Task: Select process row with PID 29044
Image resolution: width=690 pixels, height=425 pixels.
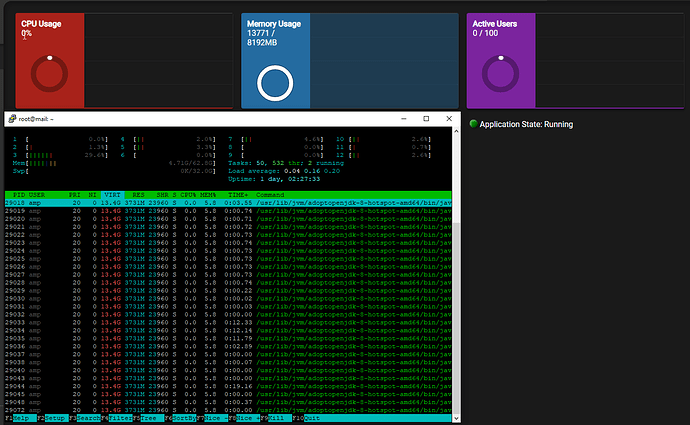Action: pos(228,386)
